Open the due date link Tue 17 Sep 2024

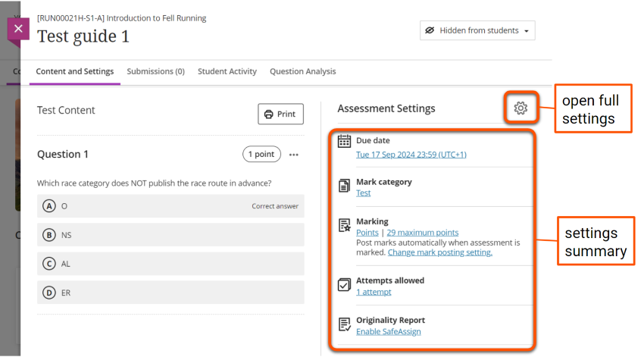point(411,155)
